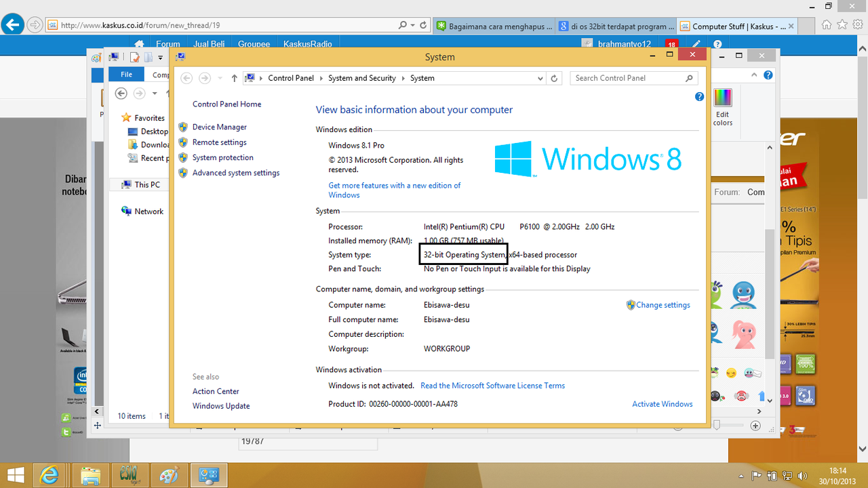
Task: Select System and Security in the breadcrumb
Action: click(x=362, y=78)
